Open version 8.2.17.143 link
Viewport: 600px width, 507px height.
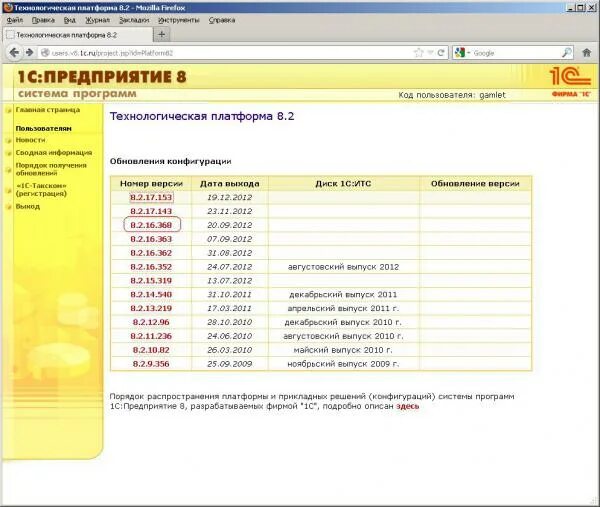point(151,211)
